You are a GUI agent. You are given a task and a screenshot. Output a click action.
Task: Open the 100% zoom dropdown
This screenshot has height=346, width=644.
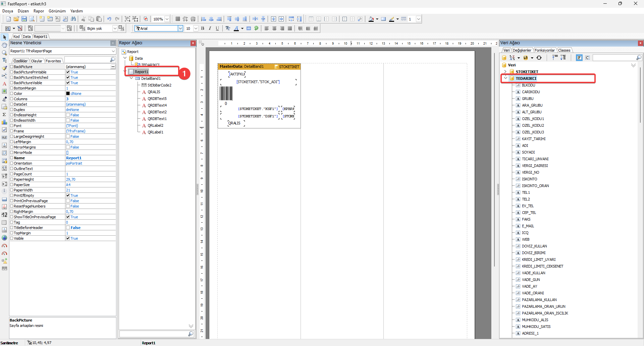pos(167,19)
